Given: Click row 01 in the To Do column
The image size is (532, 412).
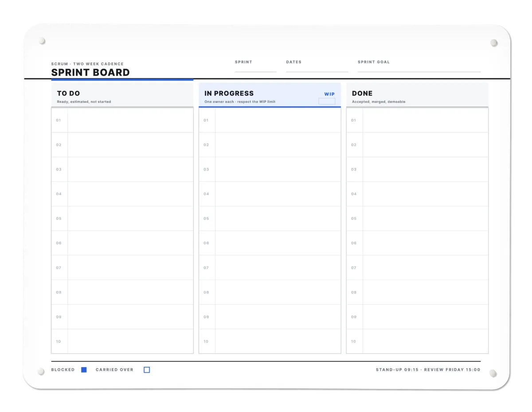Looking at the screenshot, I should coord(122,120).
